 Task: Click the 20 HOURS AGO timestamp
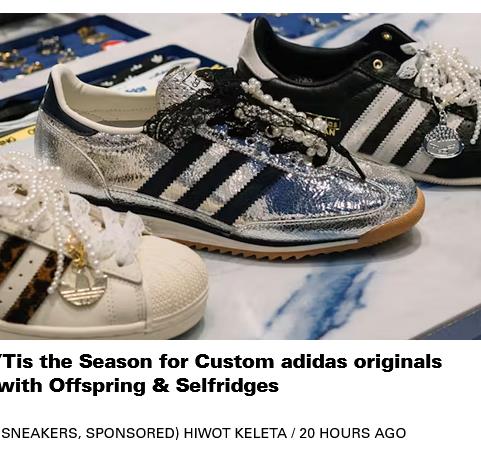(353, 433)
